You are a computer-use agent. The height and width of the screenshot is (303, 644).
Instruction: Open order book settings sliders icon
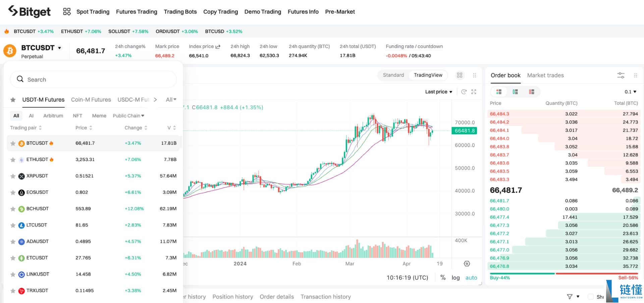tap(621, 75)
